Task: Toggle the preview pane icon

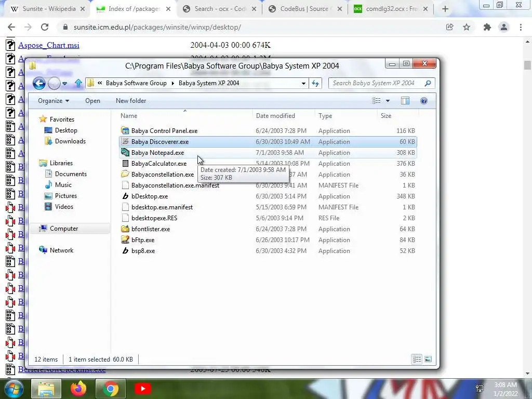Action: 405,101
